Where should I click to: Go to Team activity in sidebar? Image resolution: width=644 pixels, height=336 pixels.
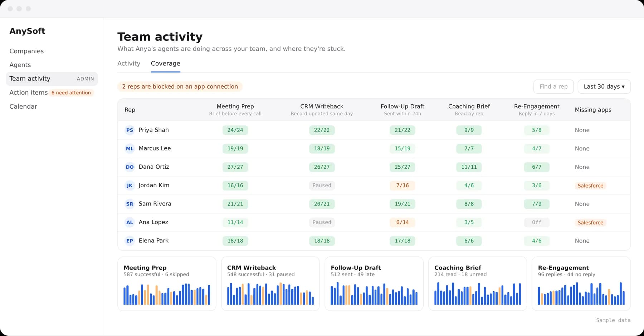pyautogui.click(x=52, y=79)
